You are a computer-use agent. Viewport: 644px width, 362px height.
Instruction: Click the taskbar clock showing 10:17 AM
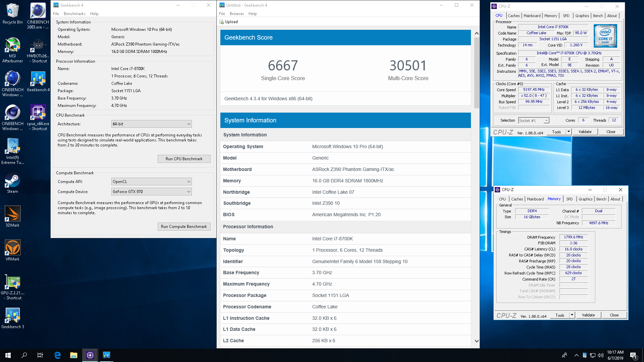[615, 355]
